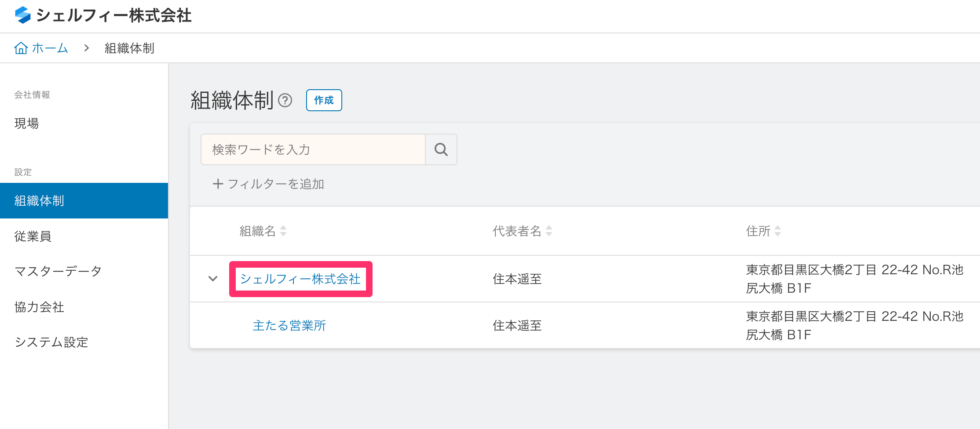
Task: Open the シェルフィー株式会社 organization link
Action: tap(300, 279)
